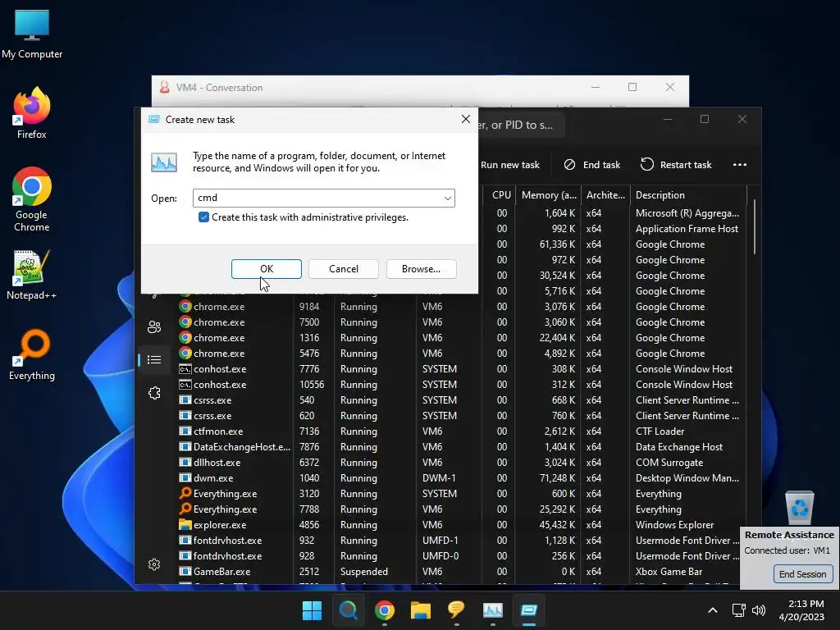
Task: Select conhost.exe row with PID 10556
Action: click(461, 384)
